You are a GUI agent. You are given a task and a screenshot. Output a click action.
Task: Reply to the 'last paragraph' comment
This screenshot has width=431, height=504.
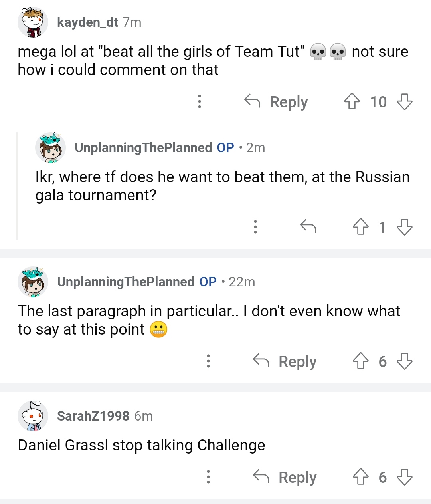point(285,361)
